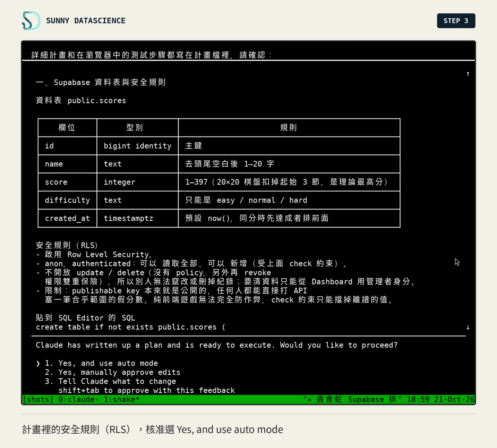The width and height of the screenshot is (497, 448).
Task: Click the "欄位" column header
Action: point(67,127)
